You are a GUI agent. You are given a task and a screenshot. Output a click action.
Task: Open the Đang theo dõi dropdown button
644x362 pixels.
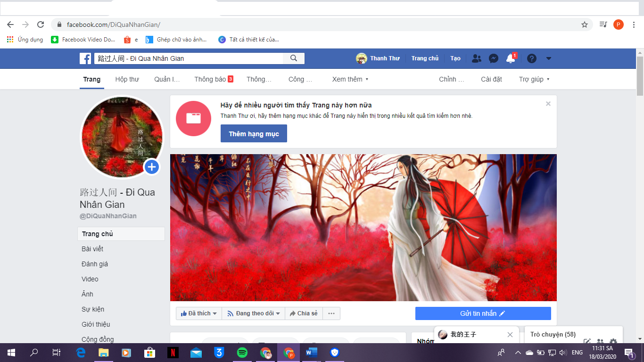254,313
